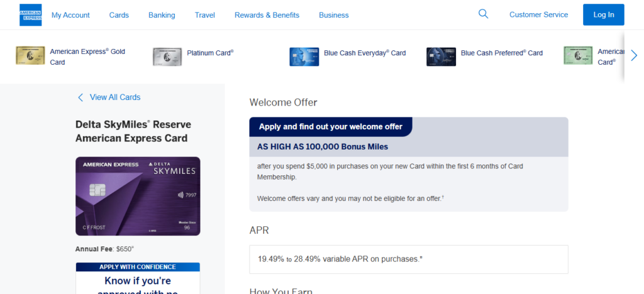Open the Travel menu

tap(205, 15)
